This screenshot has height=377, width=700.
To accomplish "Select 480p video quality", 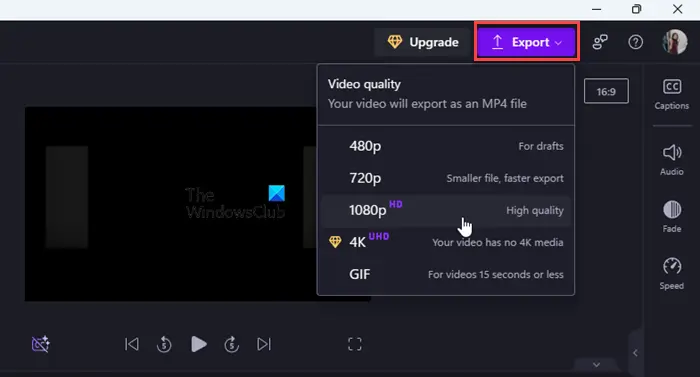I will 446,146.
